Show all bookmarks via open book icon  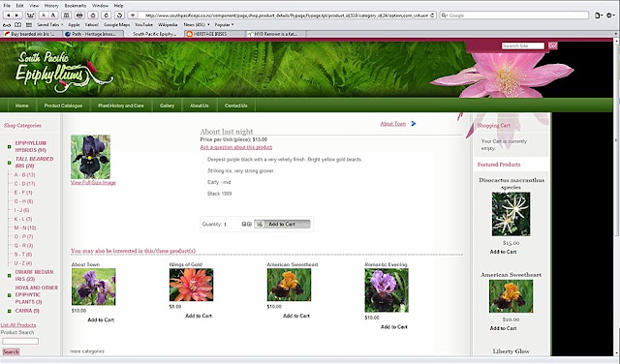pyautogui.click(x=17, y=24)
